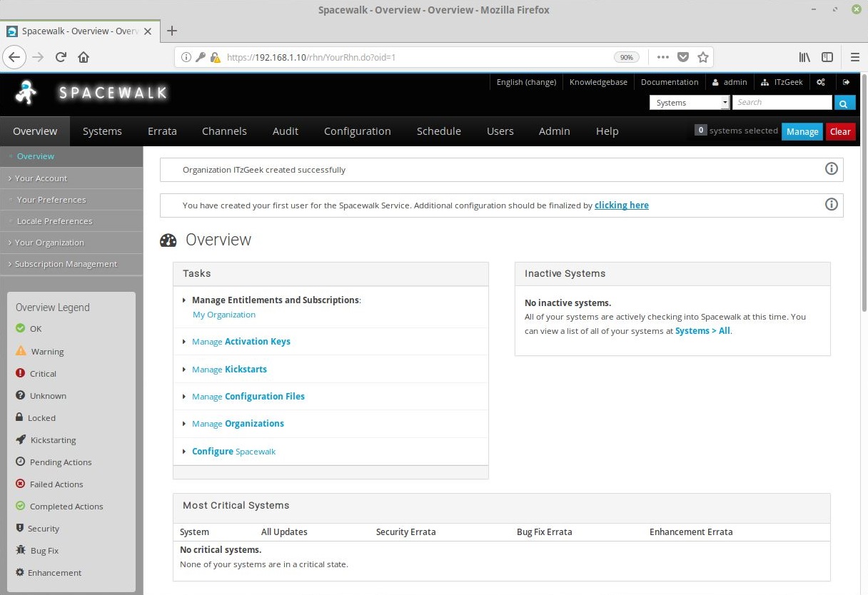Click the red Clear button
This screenshot has width=868, height=595.
pyautogui.click(x=840, y=131)
